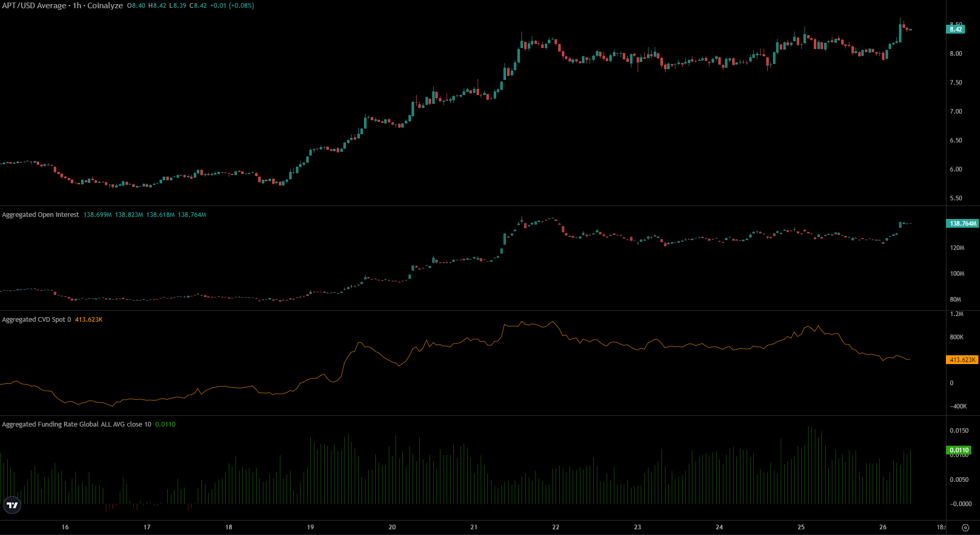The width and height of the screenshot is (980, 535).
Task: Click date 25 on time axis
Action: click(801, 527)
